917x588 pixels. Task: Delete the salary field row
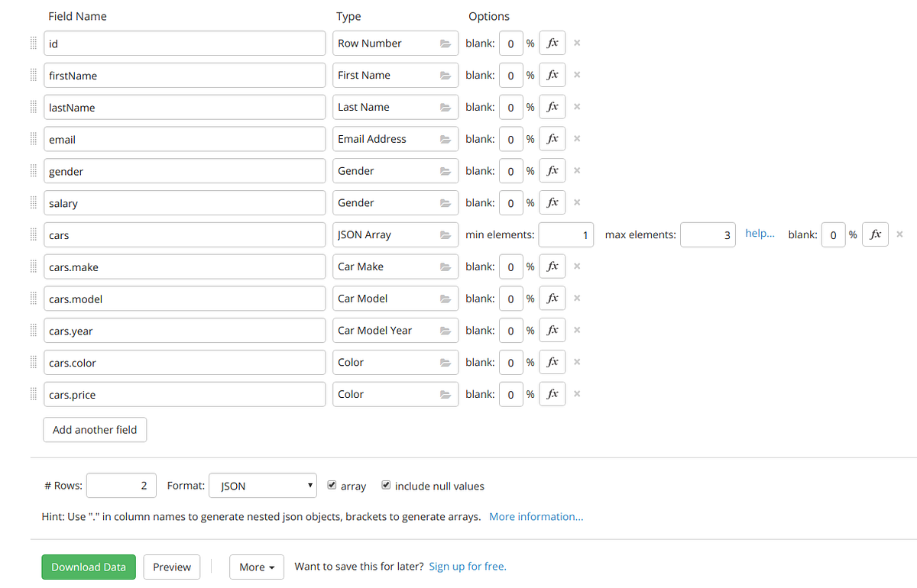(x=577, y=203)
